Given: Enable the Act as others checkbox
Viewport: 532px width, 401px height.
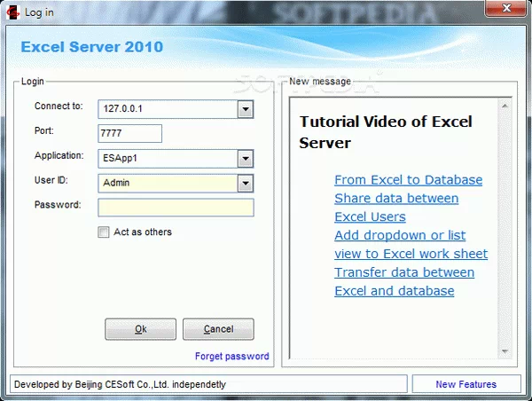Looking at the screenshot, I should point(104,232).
